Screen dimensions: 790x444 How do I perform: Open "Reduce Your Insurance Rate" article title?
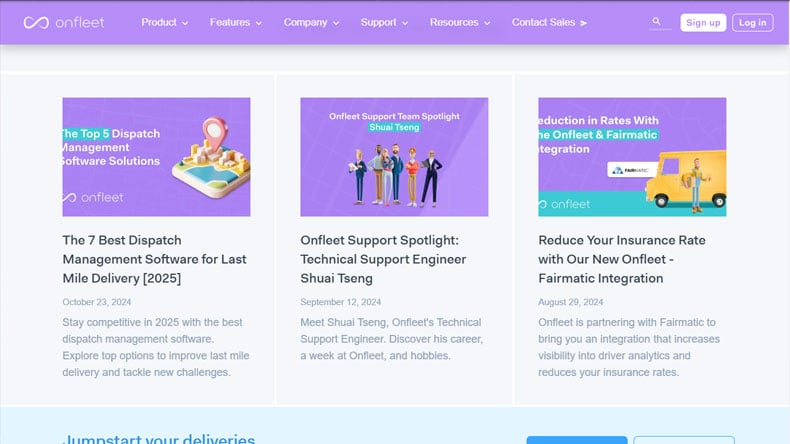tap(622, 259)
